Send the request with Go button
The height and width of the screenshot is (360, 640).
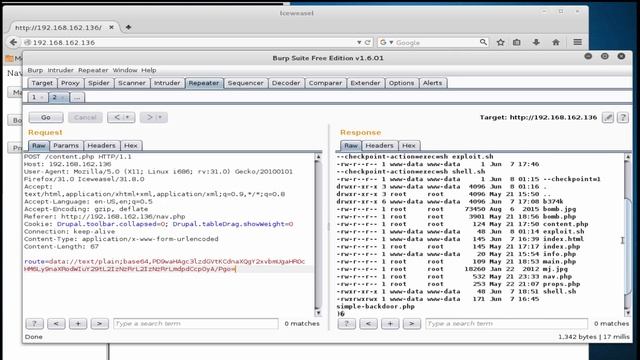(46, 118)
